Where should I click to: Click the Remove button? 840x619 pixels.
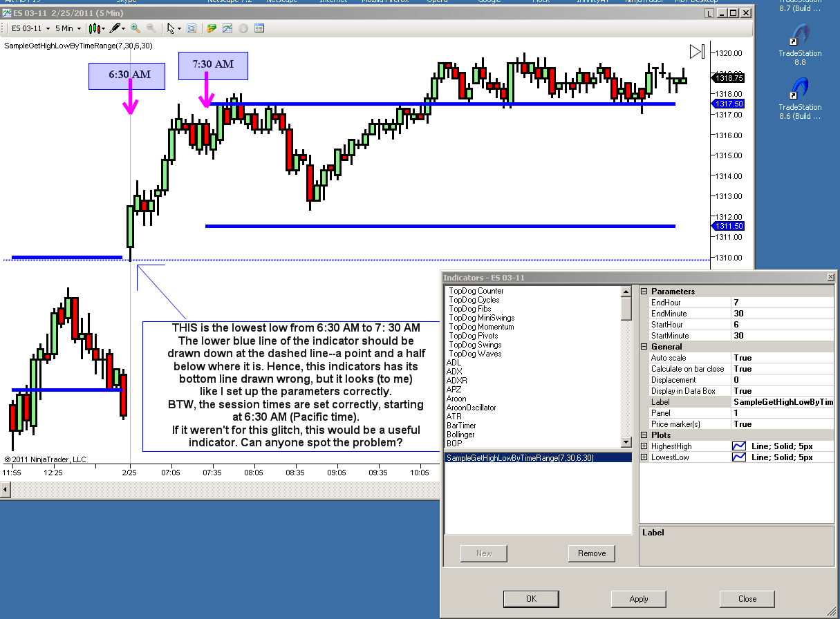[x=592, y=553]
